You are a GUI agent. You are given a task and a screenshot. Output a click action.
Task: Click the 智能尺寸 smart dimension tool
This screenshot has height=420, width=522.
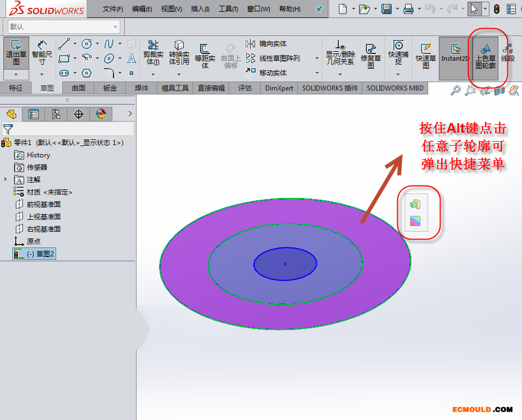tap(42, 52)
